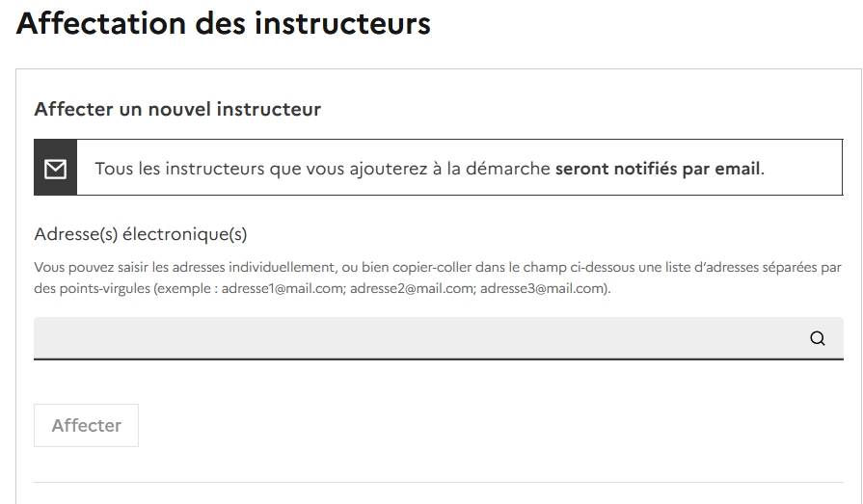Select the 'Affecter un nouvel instructeur' heading
This screenshot has height=504, width=863.
177,109
